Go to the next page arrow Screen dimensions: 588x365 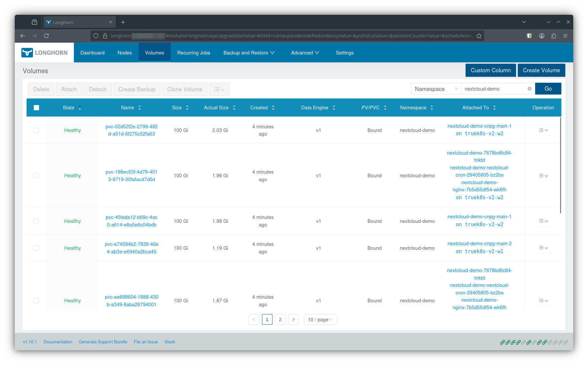pos(293,319)
